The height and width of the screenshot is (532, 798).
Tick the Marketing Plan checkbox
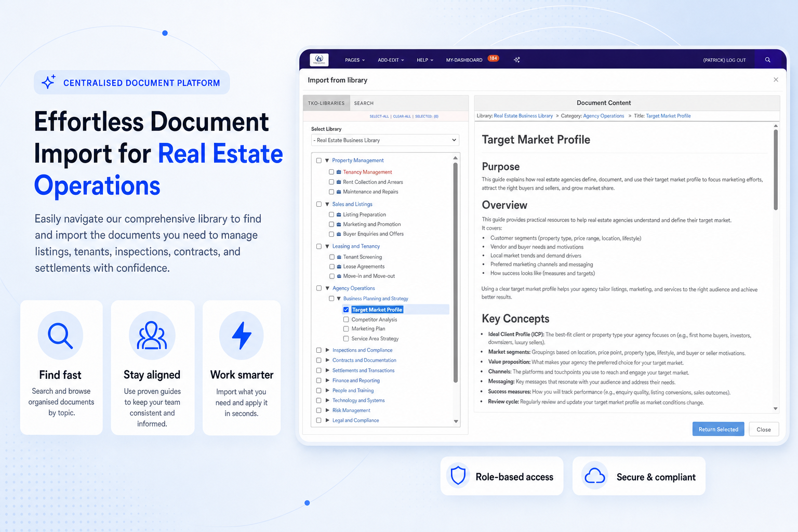(346, 329)
